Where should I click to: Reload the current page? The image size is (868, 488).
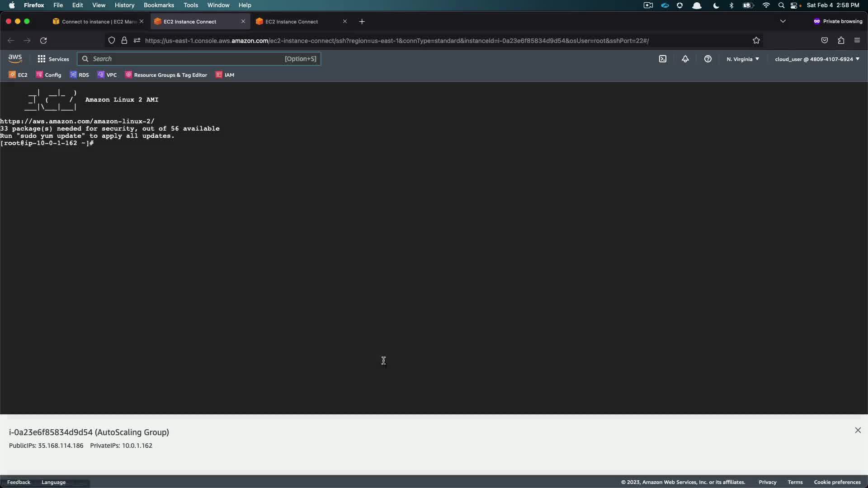click(x=43, y=41)
